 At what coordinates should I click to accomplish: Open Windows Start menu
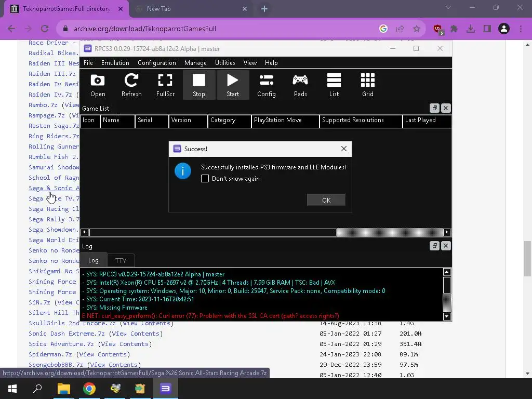[12, 389]
